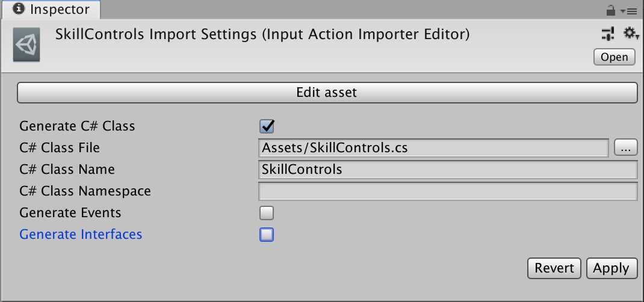Viewport: 644px width, 302px height.
Task: Click the Edit asset button
Action: tap(327, 92)
